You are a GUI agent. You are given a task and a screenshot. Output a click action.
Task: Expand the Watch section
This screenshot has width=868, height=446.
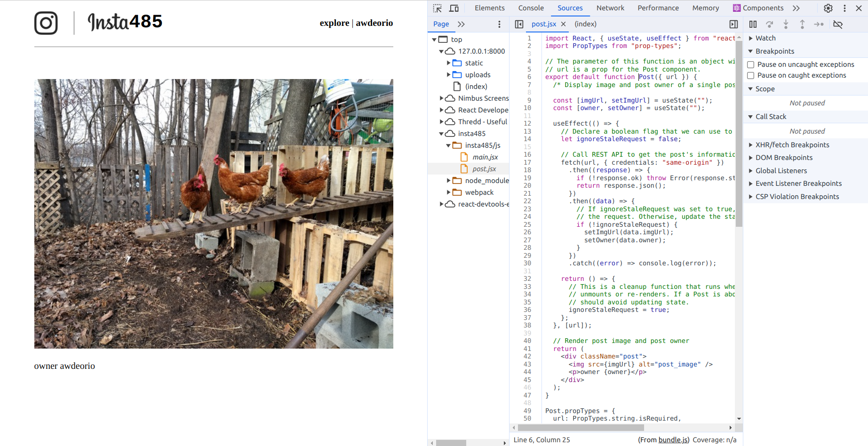tap(765, 38)
